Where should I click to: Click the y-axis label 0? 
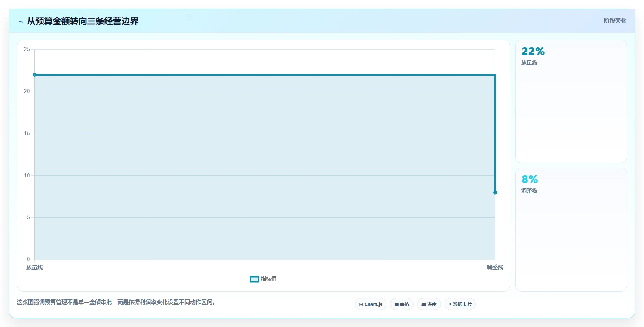click(x=28, y=260)
